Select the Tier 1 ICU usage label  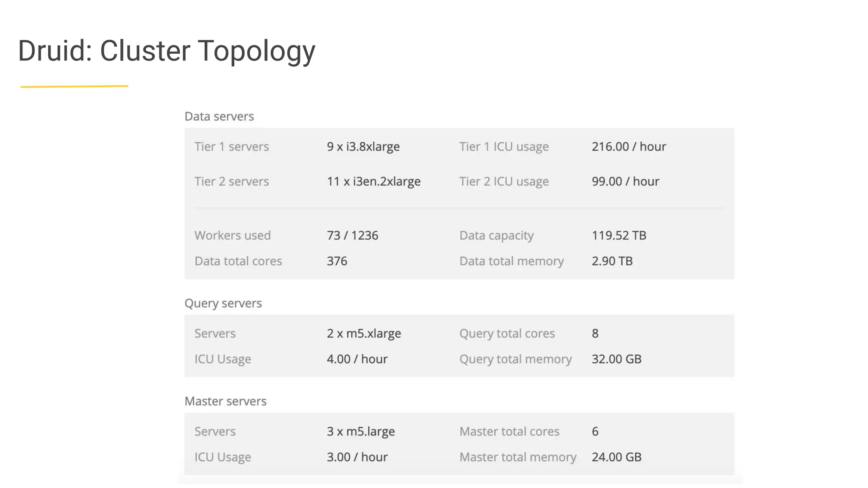coord(504,147)
